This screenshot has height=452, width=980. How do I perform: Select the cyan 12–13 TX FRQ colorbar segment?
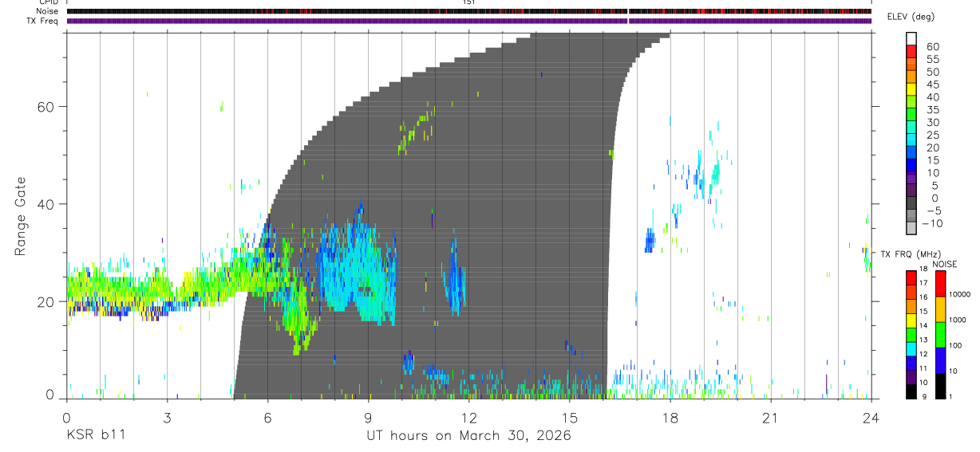(911, 349)
